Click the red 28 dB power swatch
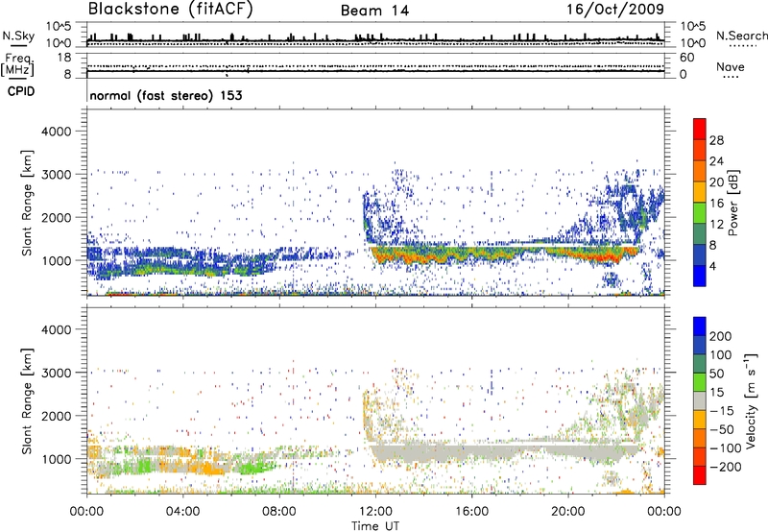This screenshot has width=768, height=532. 700,129
